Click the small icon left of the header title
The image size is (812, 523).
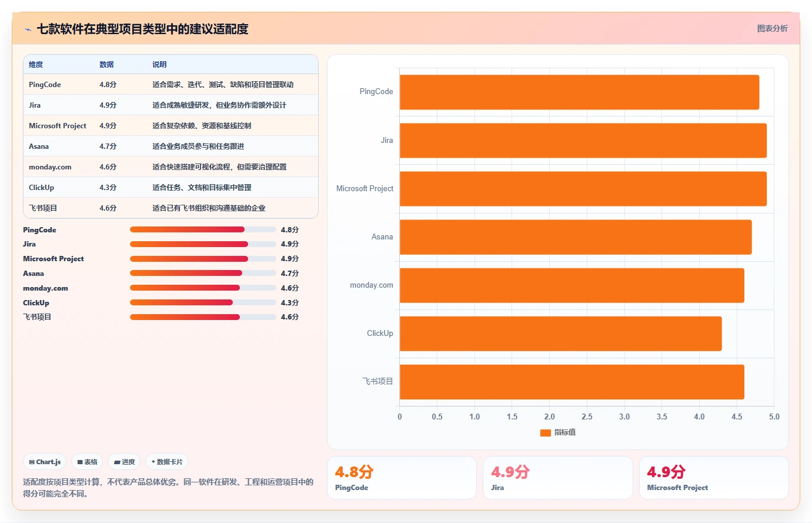point(28,29)
